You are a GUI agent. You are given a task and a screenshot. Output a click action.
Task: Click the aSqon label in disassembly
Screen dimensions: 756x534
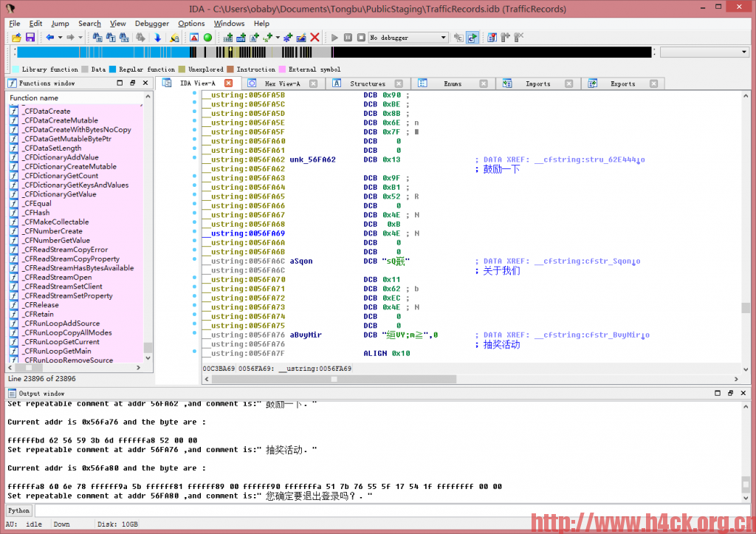pos(301,261)
